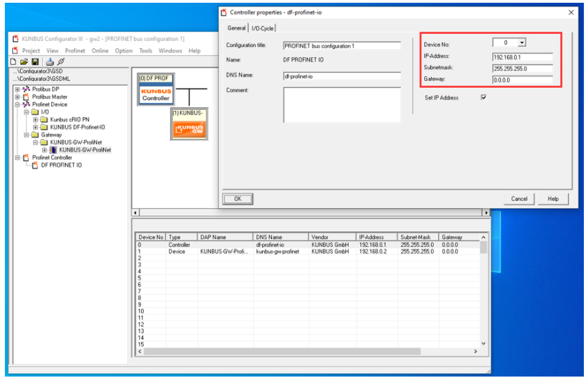Image resolution: width=588 pixels, height=380 pixels.
Task: Close the Controller properties dialog
Action: (571, 12)
